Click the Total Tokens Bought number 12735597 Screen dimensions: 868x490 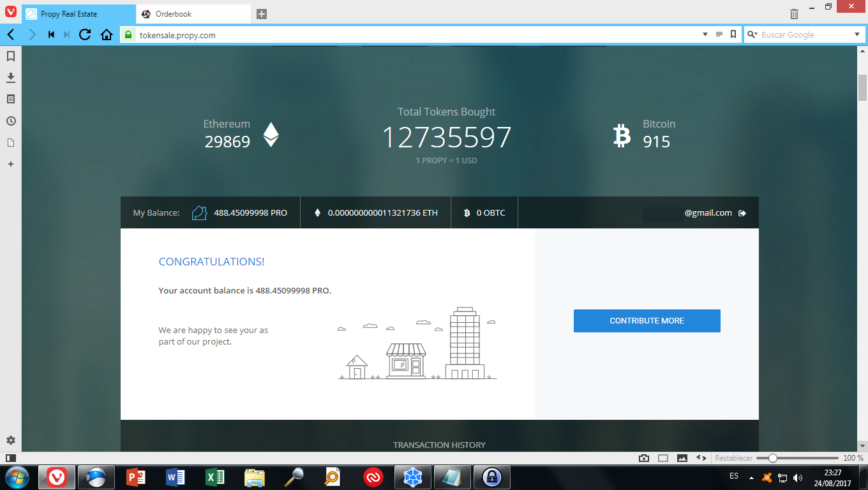pos(447,137)
